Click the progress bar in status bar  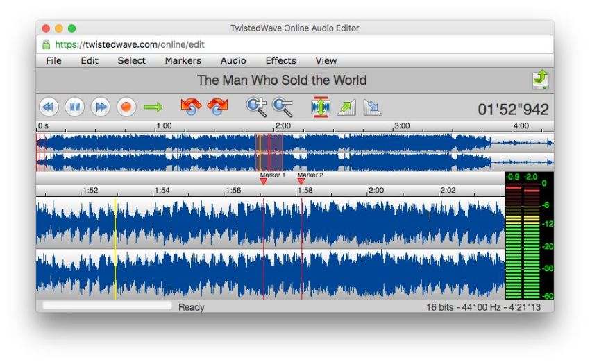[x=107, y=305]
